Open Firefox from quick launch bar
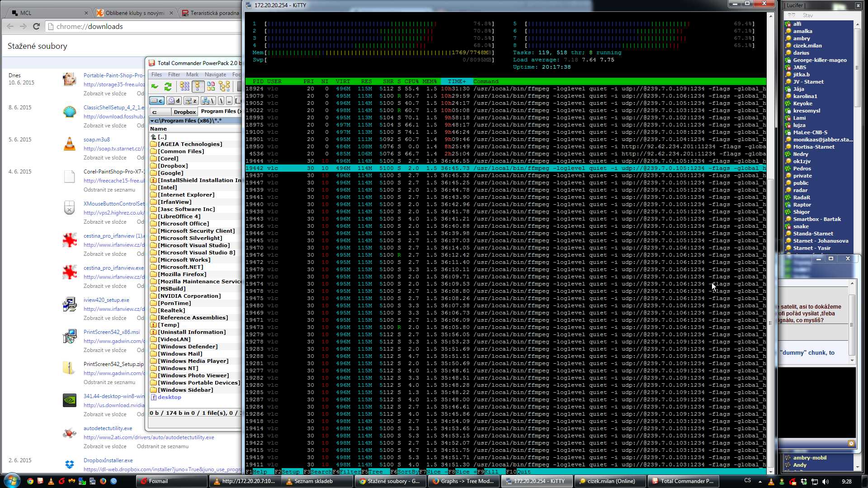 tap(103, 481)
